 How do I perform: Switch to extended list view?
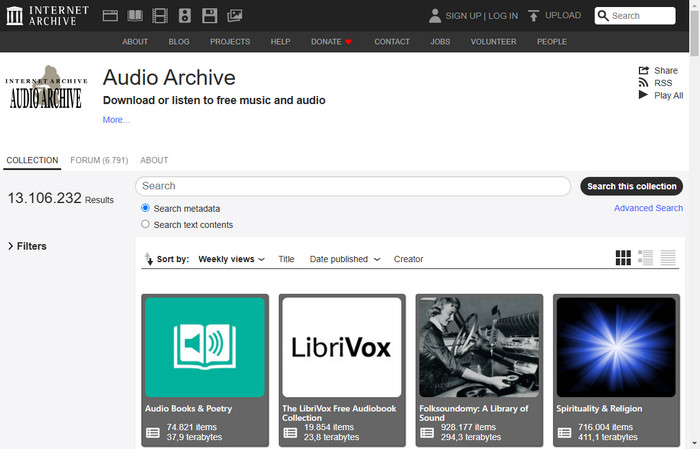646,258
